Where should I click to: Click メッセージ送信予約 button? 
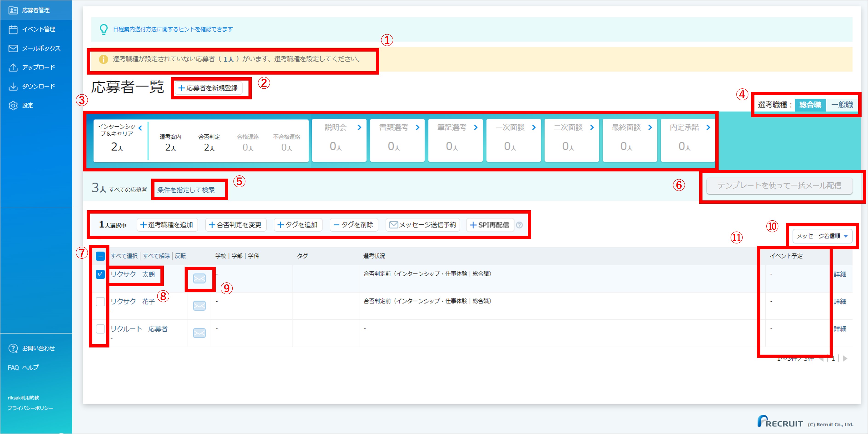(423, 225)
